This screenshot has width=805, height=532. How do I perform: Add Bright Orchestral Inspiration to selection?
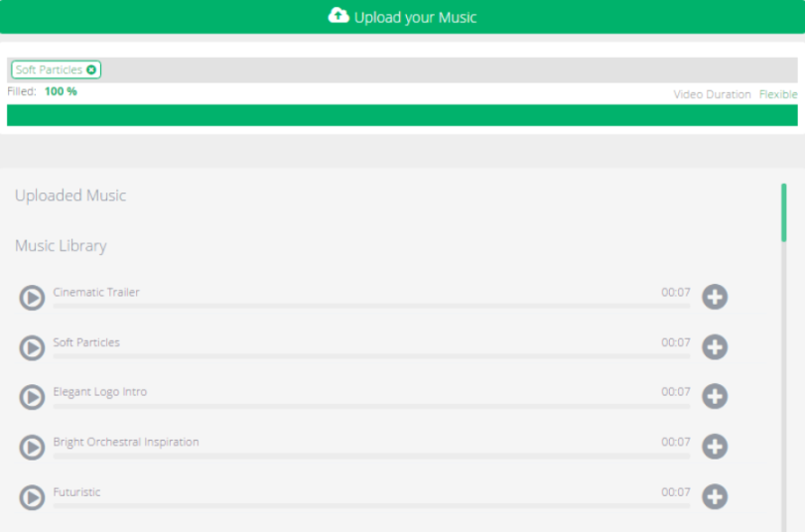coord(715,447)
